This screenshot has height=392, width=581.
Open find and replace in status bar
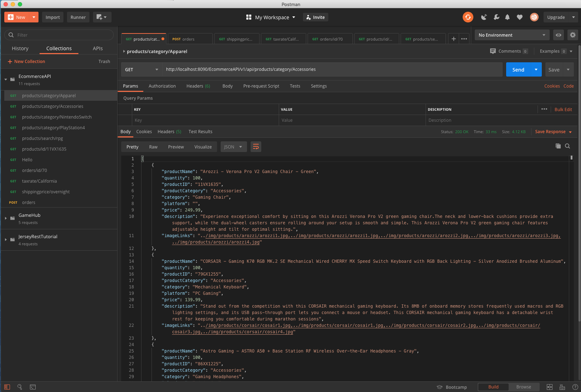pos(20,387)
